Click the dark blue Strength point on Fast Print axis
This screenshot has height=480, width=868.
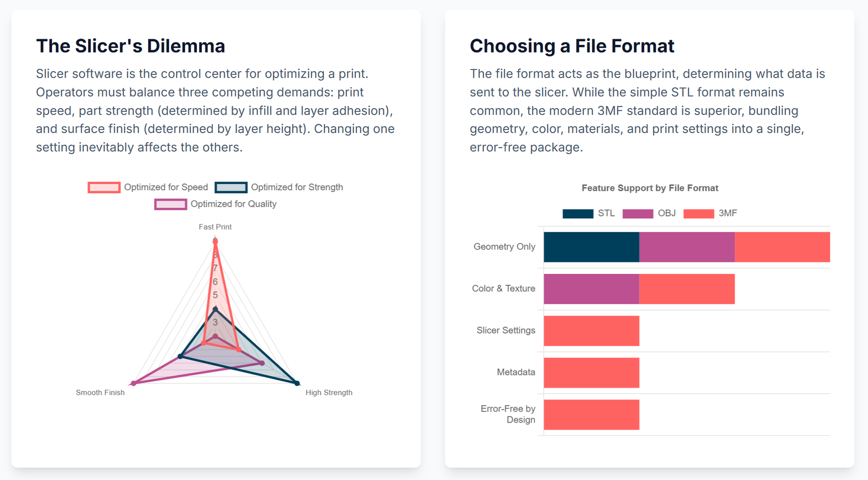(x=215, y=309)
